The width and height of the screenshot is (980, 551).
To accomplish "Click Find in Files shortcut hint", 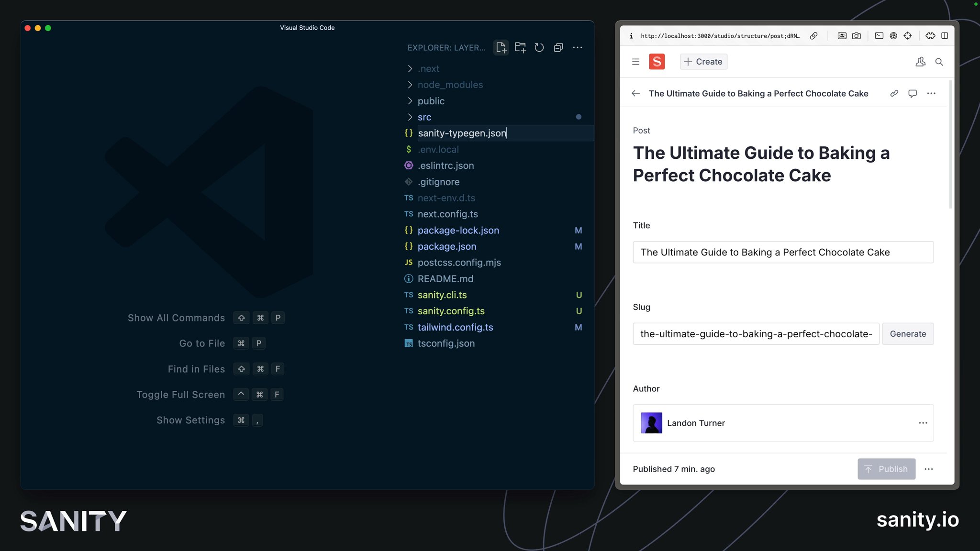I will pyautogui.click(x=226, y=369).
